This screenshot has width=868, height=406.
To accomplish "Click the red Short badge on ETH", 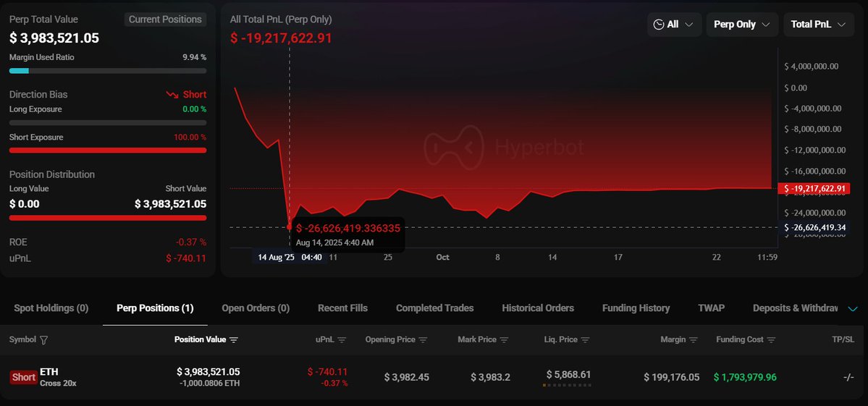I will 24,377.
